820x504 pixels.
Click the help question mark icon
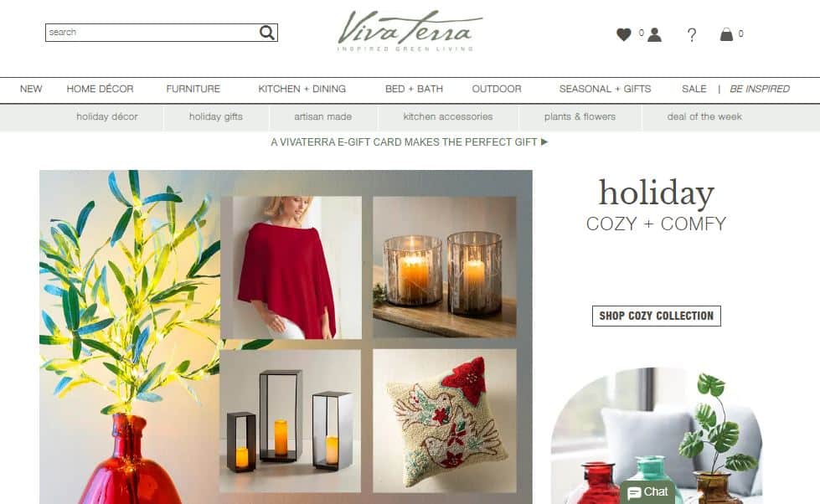click(x=692, y=35)
